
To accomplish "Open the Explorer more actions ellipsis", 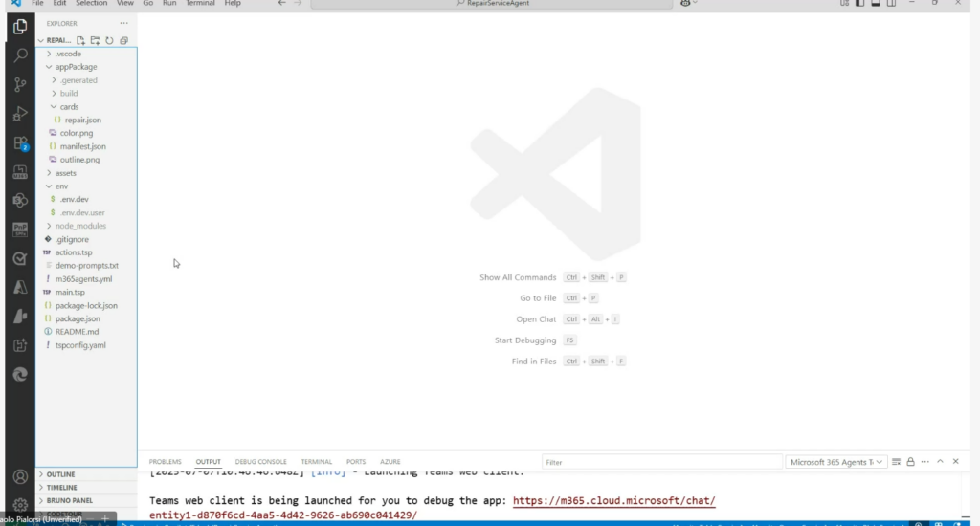I will [123, 23].
